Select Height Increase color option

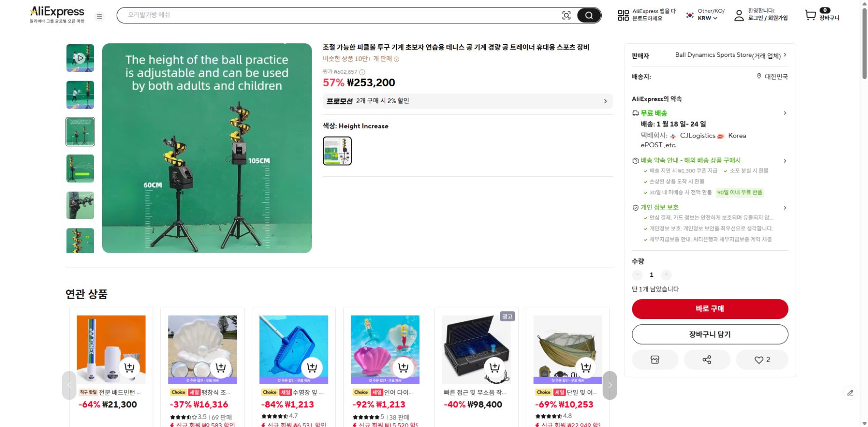point(337,151)
